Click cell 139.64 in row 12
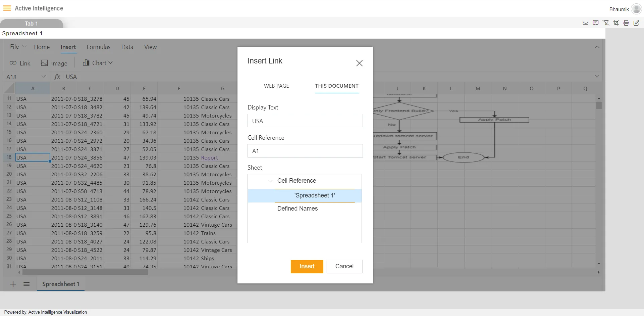 pyautogui.click(x=144, y=107)
